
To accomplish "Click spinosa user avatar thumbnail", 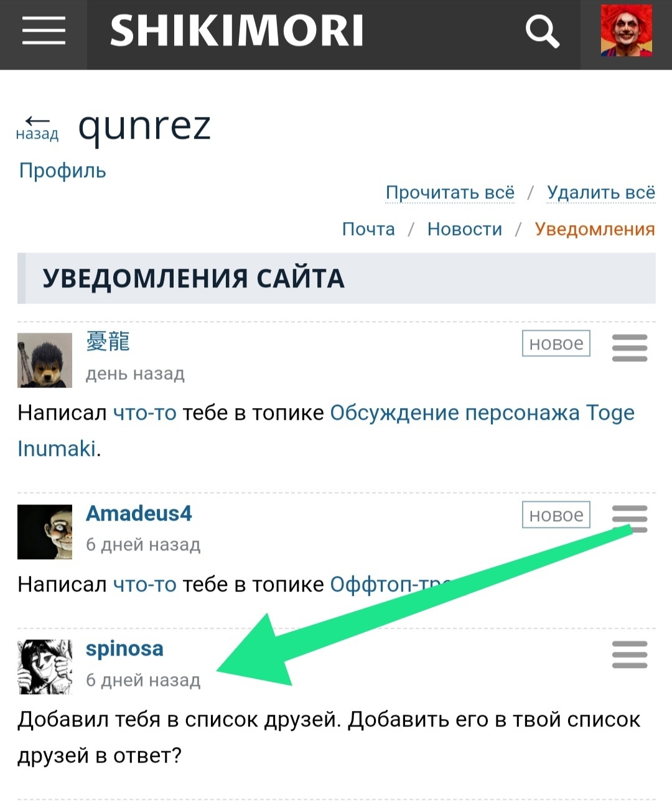I will coord(45,667).
